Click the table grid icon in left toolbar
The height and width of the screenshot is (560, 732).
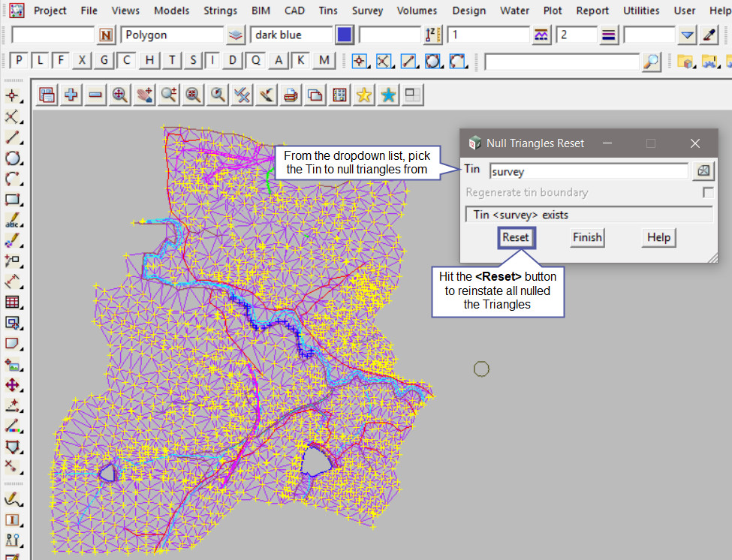click(x=12, y=303)
